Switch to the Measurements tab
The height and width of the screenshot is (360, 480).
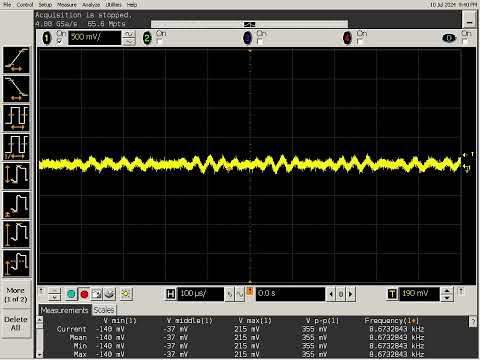point(64,310)
